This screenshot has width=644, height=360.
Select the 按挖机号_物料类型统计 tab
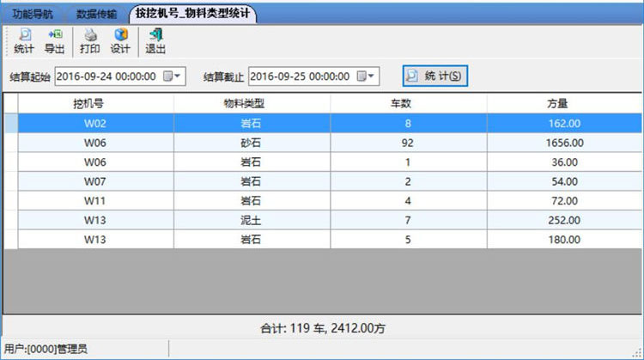[x=193, y=14]
